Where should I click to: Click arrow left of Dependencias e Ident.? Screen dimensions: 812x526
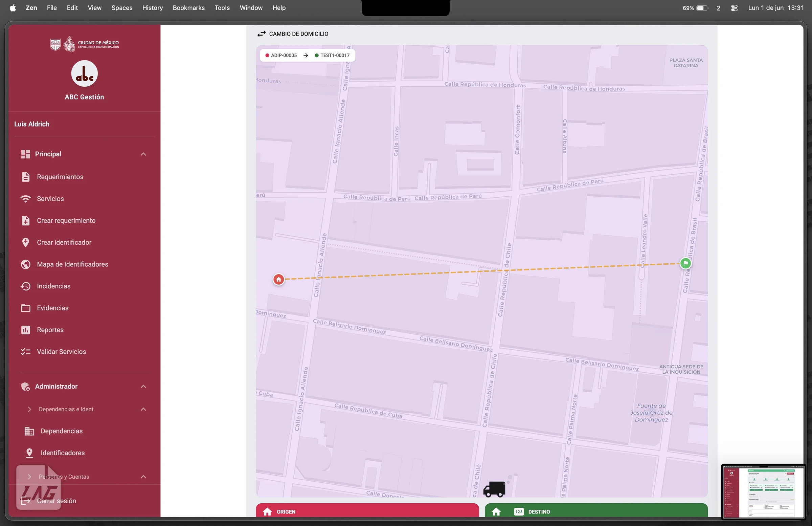click(29, 409)
